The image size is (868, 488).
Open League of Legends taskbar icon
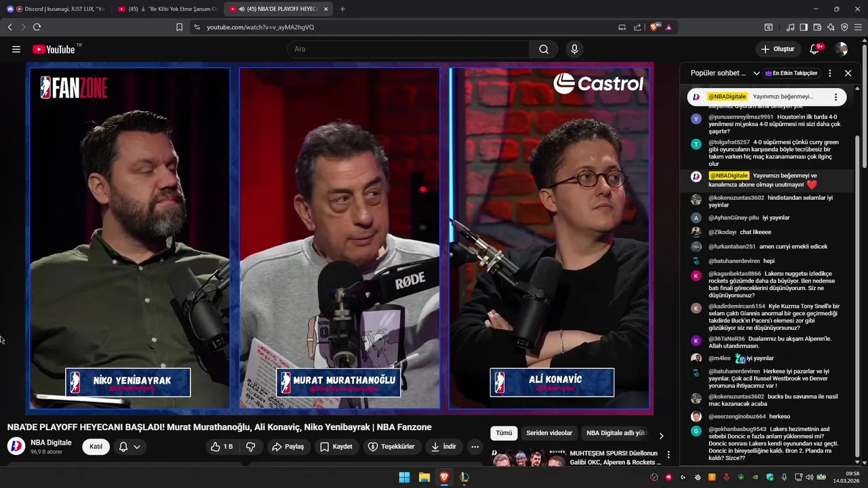tap(464, 477)
